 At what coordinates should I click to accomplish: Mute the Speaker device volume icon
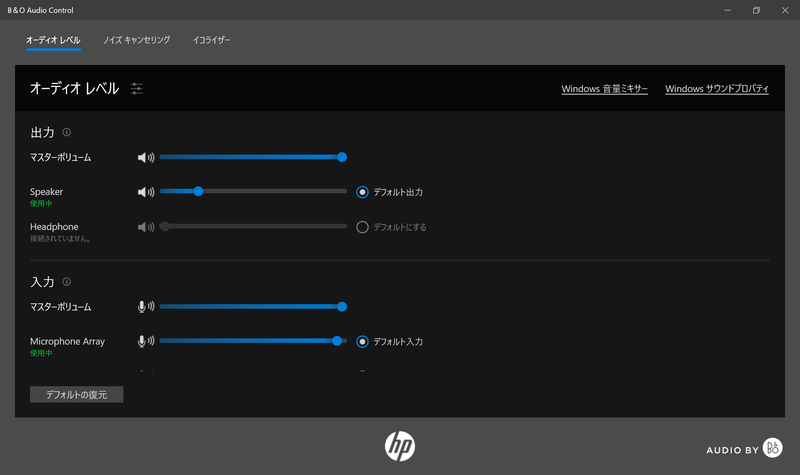145,192
